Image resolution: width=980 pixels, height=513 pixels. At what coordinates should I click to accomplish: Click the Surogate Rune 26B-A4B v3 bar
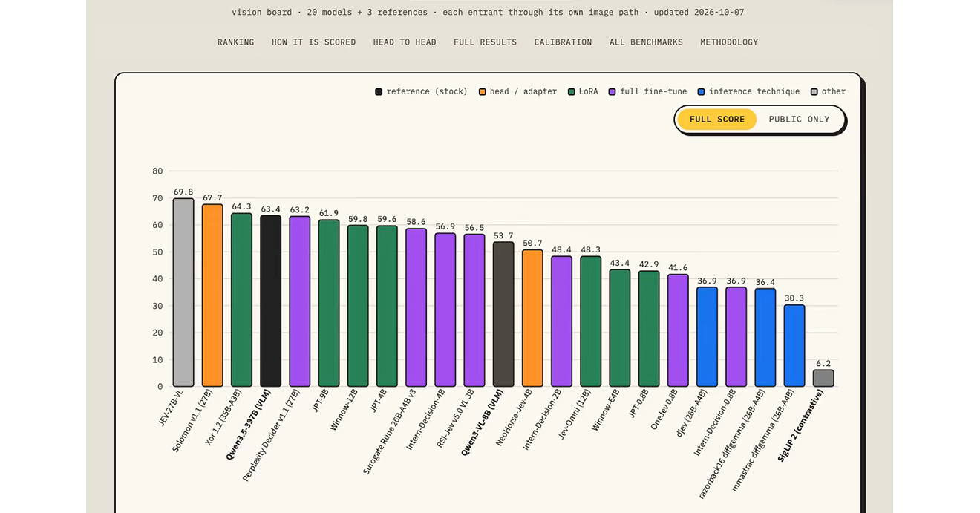pos(416,307)
